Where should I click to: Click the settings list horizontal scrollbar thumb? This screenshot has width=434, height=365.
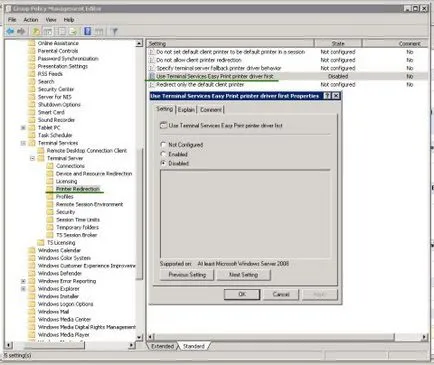click(274, 337)
